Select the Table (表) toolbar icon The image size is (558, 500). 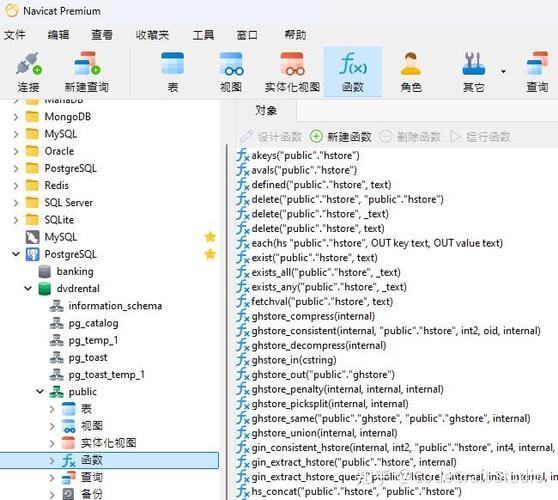[173, 72]
